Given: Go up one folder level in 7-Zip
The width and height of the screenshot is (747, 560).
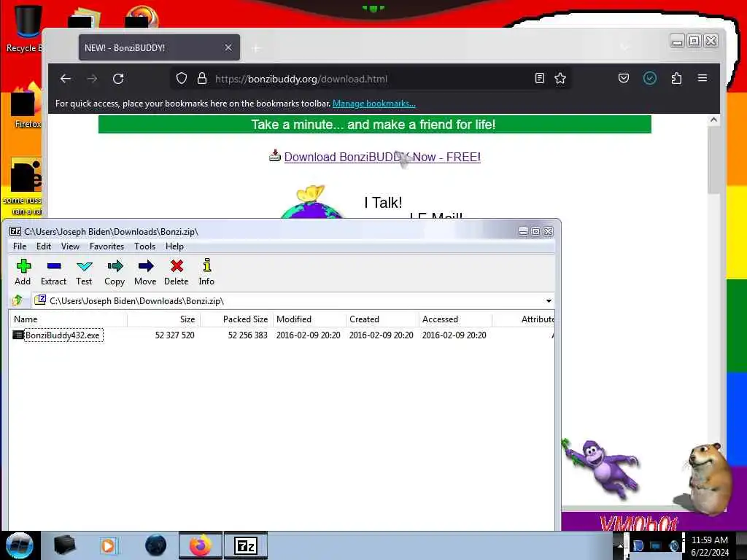Looking at the screenshot, I should point(18,300).
